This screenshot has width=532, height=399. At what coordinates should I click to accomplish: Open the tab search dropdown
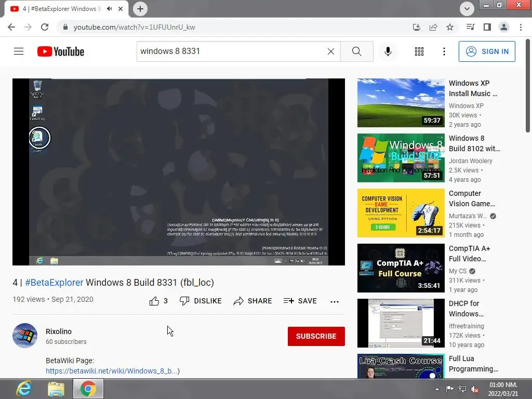(467, 9)
